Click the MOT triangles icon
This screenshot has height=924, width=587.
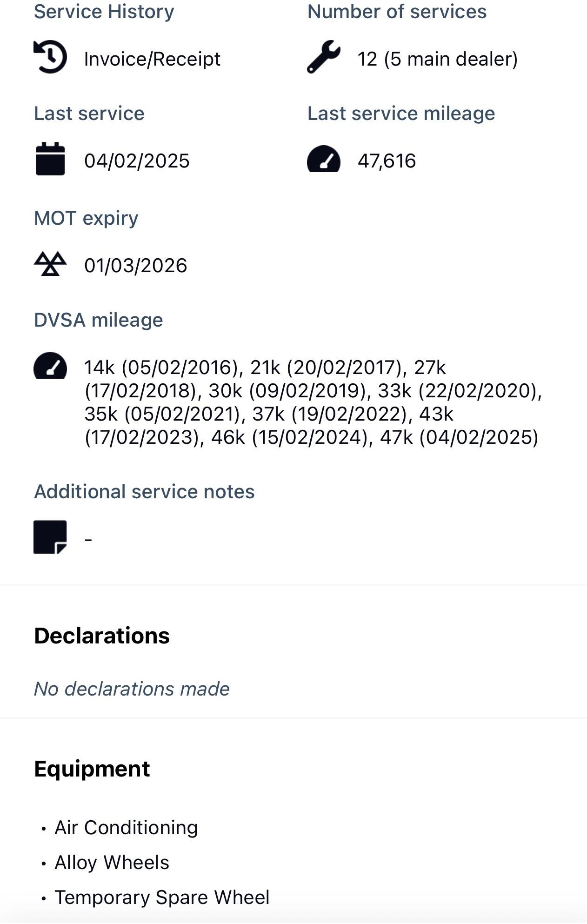tap(50, 264)
